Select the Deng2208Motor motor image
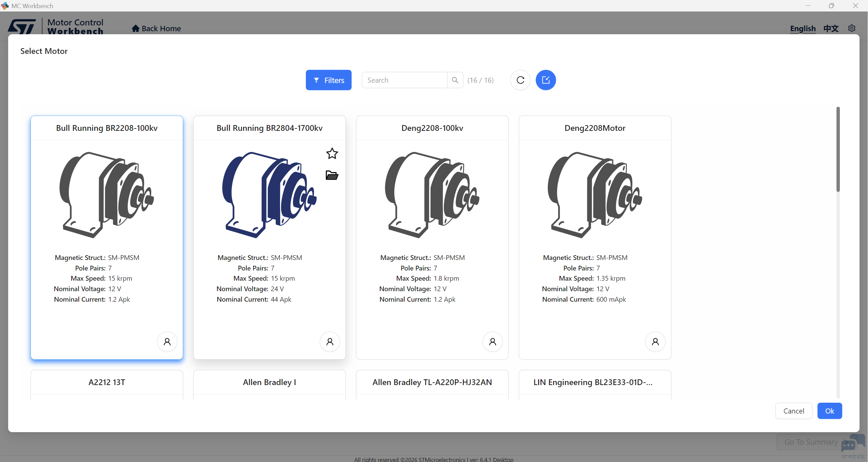Image resolution: width=868 pixels, height=462 pixels. pyautogui.click(x=595, y=195)
